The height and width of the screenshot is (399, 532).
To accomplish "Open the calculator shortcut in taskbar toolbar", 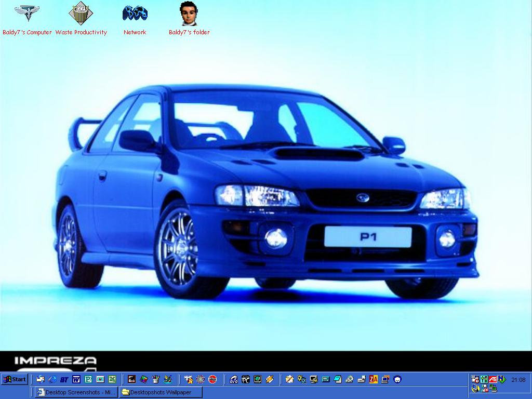I will click(326, 379).
